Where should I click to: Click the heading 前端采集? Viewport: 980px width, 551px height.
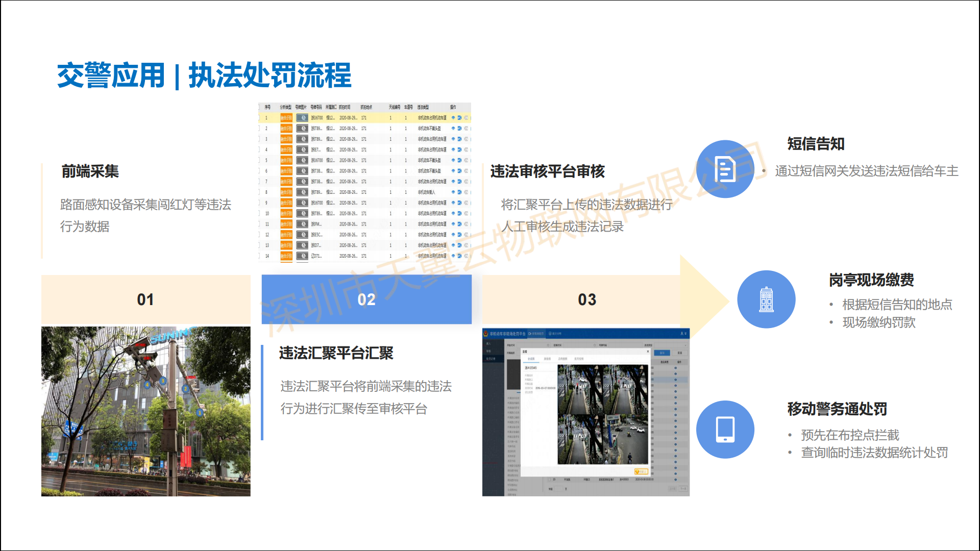pos(90,171)
